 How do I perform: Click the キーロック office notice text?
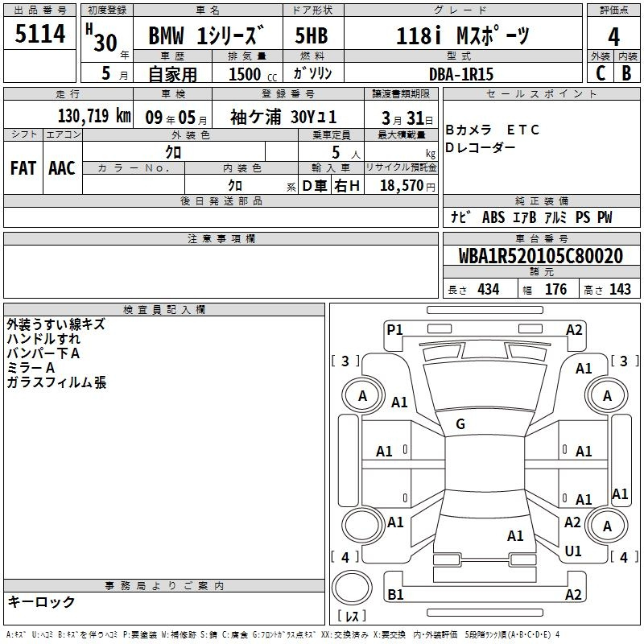click(x=41, y=601)
